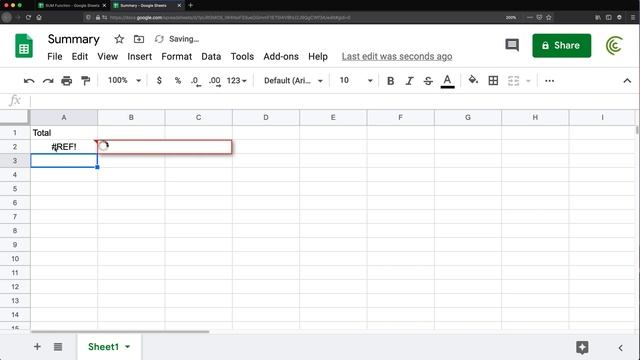
Task: Open the Data menu
Action: click(211, 56)
